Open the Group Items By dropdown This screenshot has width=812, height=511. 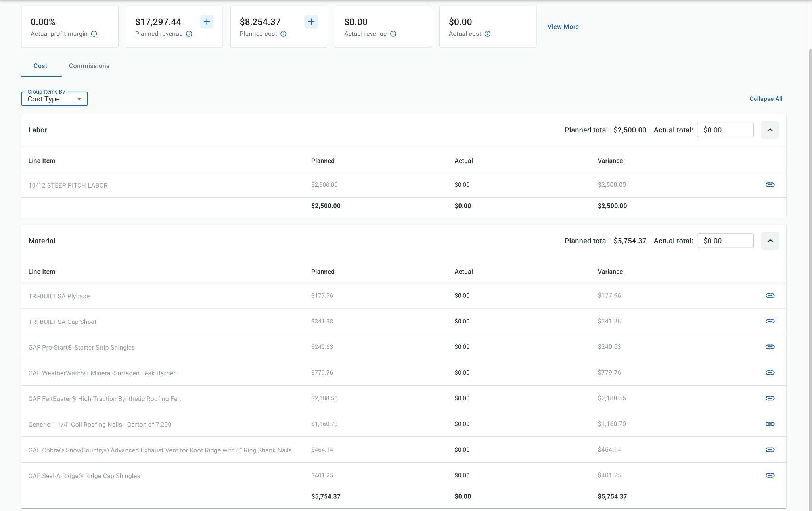coord(54,99)
